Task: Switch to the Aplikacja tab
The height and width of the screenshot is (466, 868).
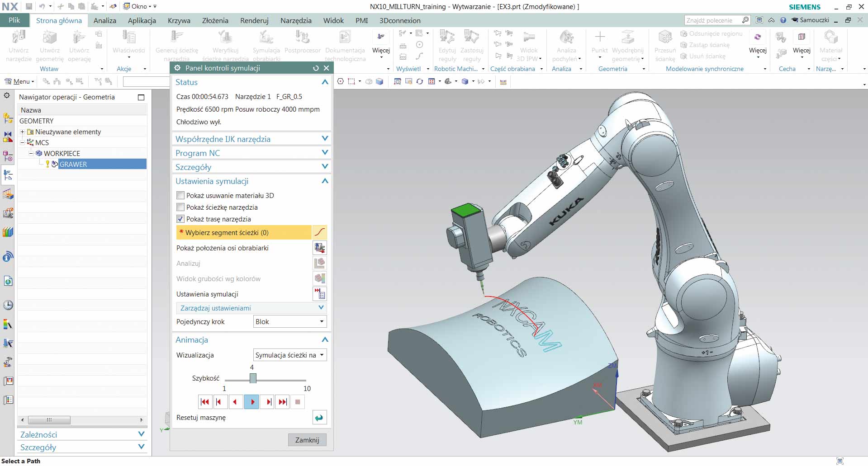Action: click(142, 20)
